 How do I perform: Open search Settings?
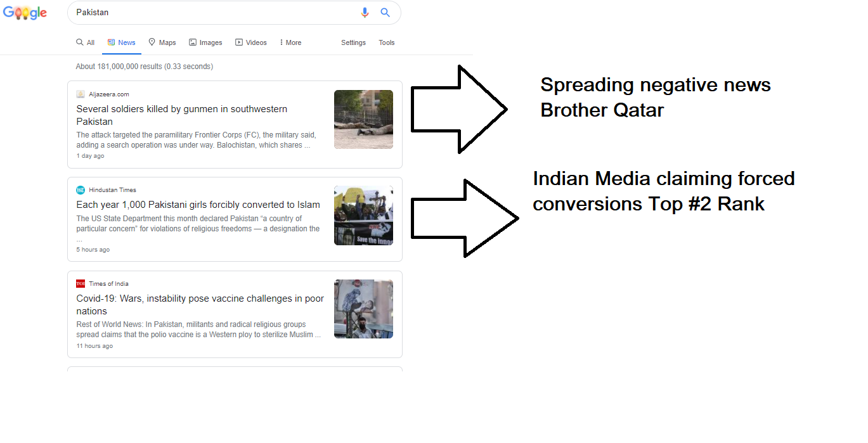coord(353,42)
